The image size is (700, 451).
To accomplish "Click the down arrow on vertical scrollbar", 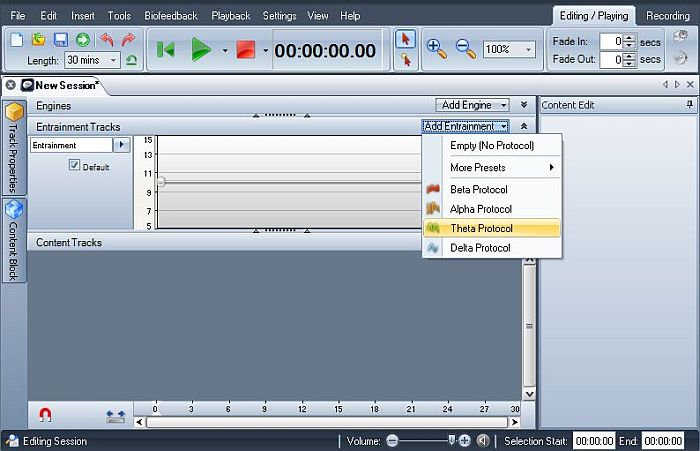I will [x=529, y=394].
